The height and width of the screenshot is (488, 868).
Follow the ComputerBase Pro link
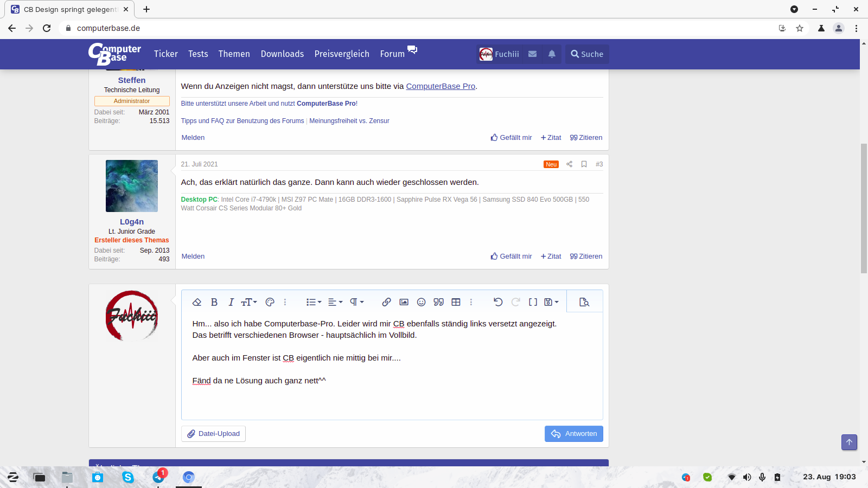pos(441,86)
